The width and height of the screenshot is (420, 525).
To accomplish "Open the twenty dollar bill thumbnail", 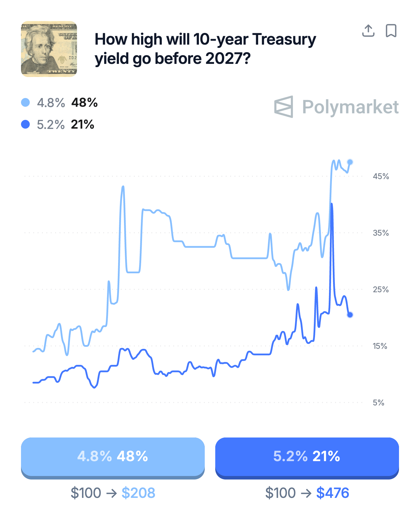I will click(x=49, y=49).
